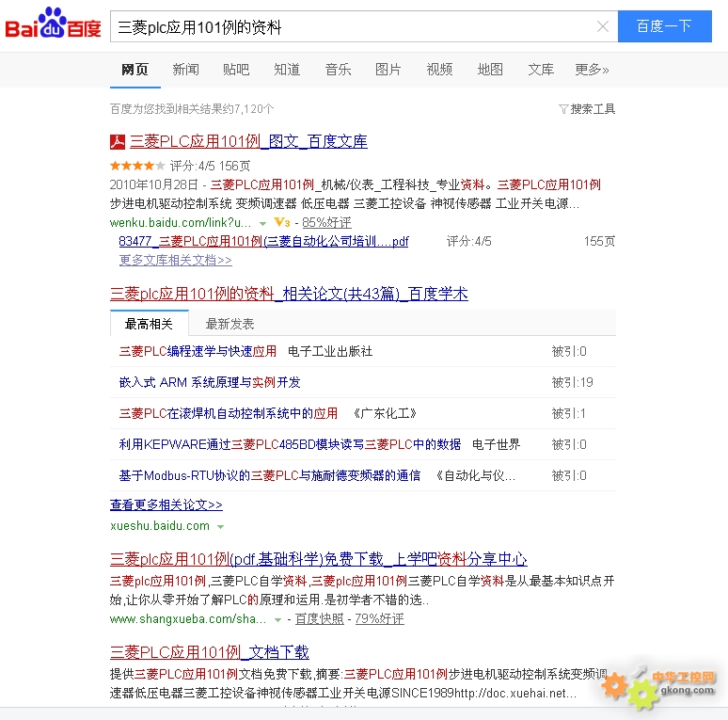Open 83477_三菱PLC应用101例 pdf link
The height and width of the screenshot is (720, 728).
point(263,242)
